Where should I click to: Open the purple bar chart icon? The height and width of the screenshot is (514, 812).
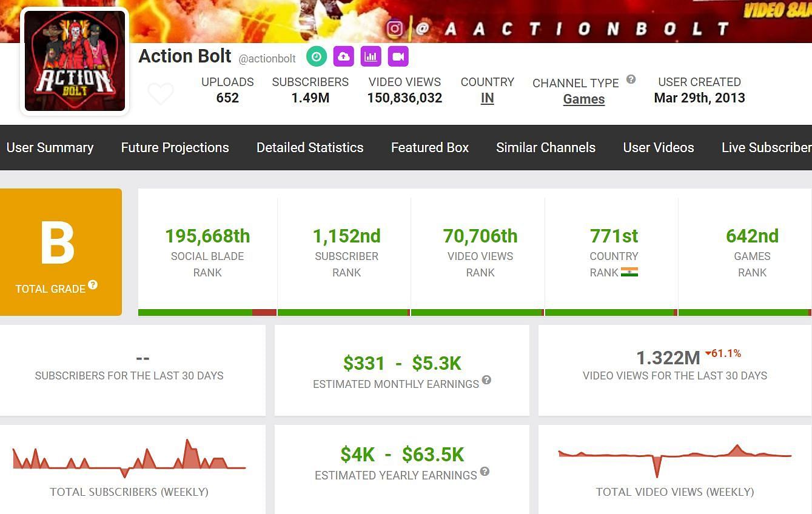(x=371, y=56)
